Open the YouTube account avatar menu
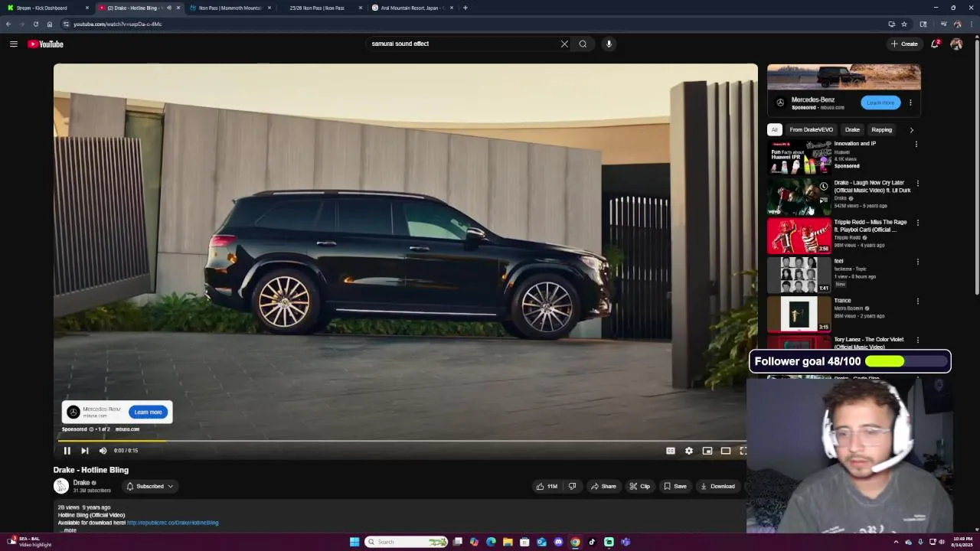The height and width of the screenshot is (551, 980). 956,44
